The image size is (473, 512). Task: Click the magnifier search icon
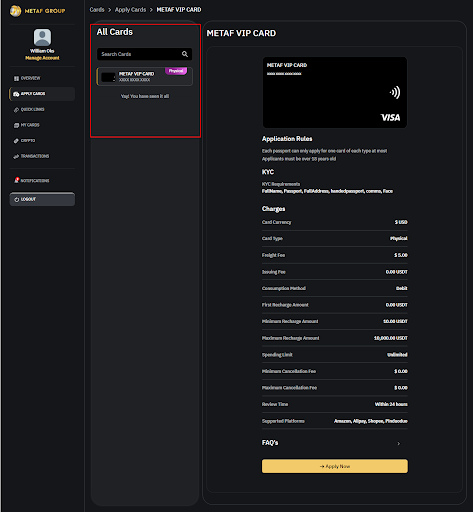[185, 54]
